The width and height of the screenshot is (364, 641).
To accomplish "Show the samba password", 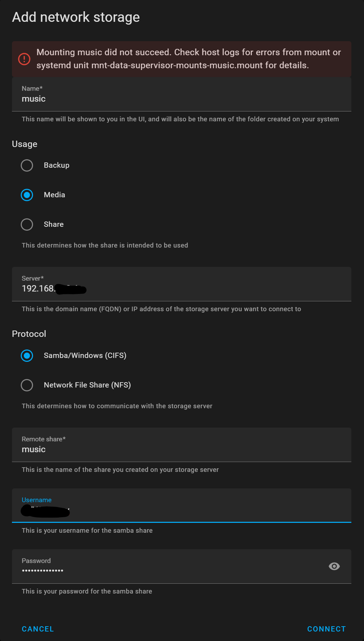I will [334, 566].
